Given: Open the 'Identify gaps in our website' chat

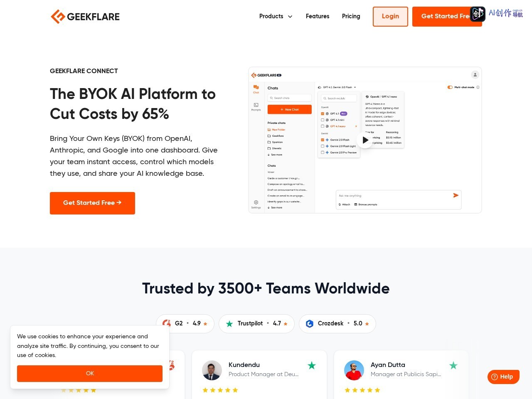Looking at the screenshot, I should pyautogui.click(x=284, y=202).
